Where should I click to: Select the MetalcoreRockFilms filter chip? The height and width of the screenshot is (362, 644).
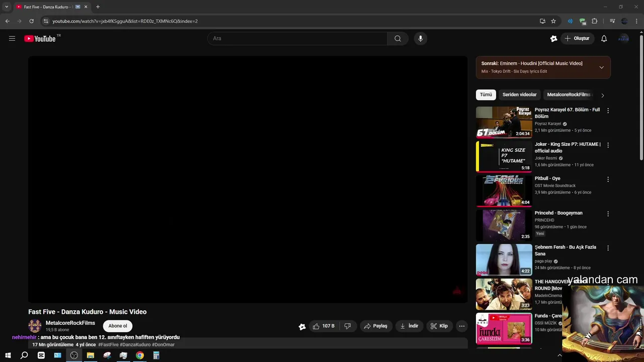(569, 95)
